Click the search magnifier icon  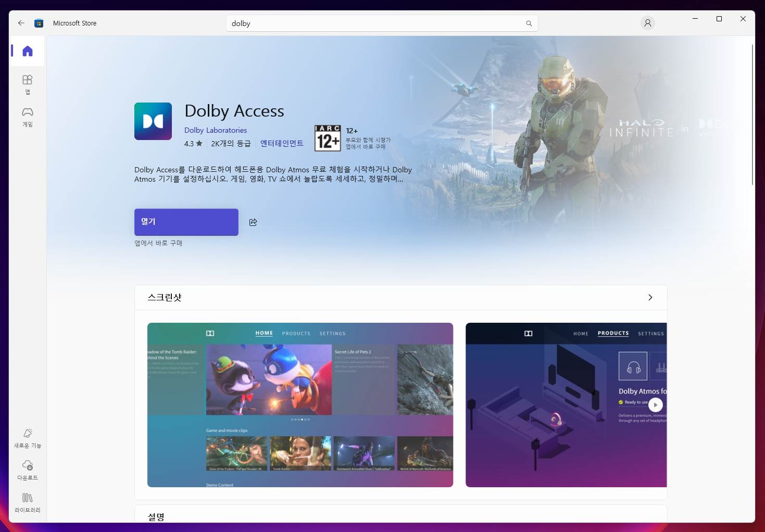(529, 23)
